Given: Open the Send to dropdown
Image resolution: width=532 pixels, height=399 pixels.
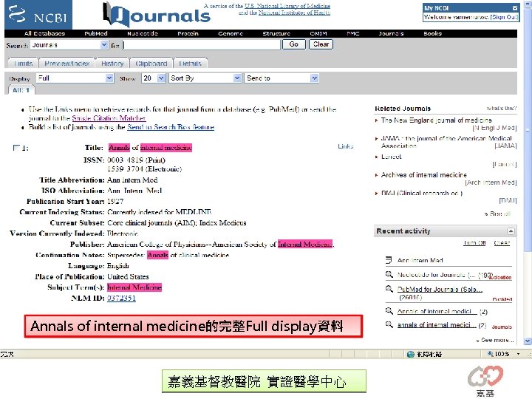Looking at the screenshot, I should [315, 78].
